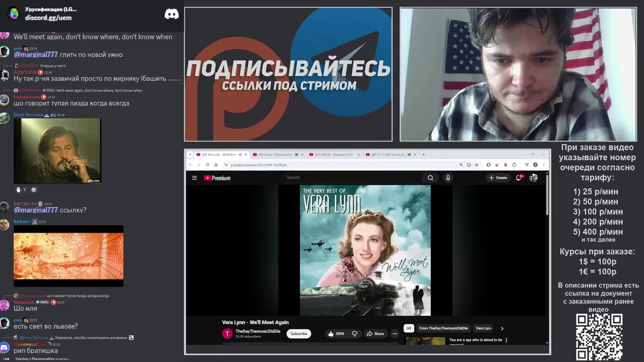Like the video with 389K likes
Viewport: 644px width, 362px height.
coord(336,333)
